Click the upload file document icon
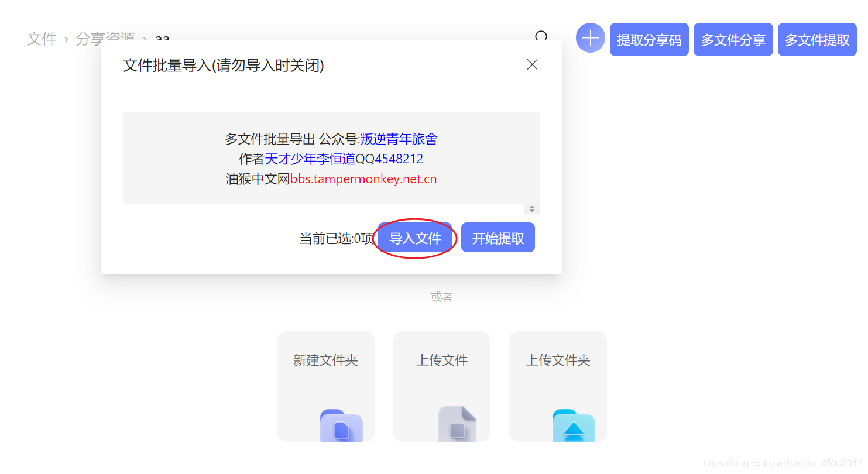 [458, 424]
